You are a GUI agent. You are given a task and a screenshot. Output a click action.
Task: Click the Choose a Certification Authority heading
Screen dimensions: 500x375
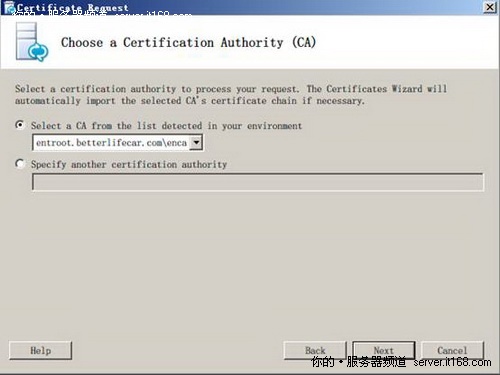tap(188, 43)
